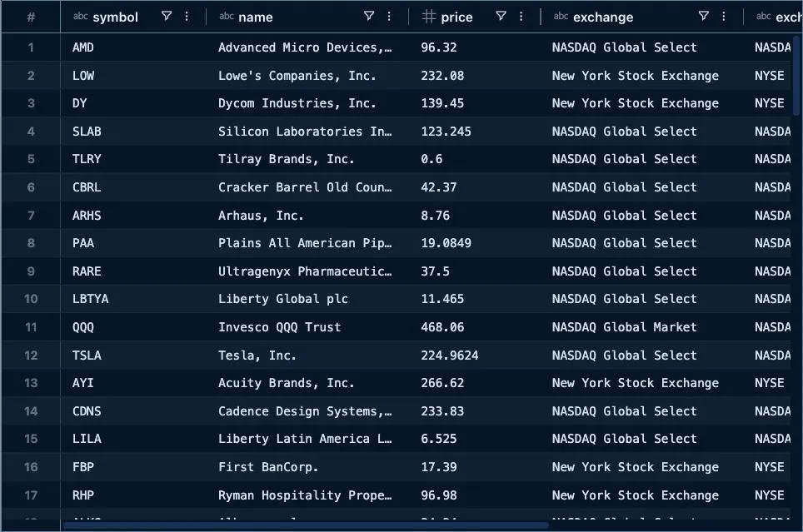The height and width of the screenshot is (532, 803).
Task: Select price cell 6.525
Action: click(474, 438)
